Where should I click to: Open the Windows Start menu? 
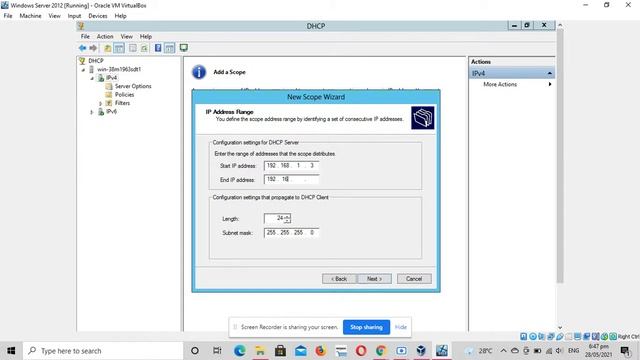tap(11, 351)
